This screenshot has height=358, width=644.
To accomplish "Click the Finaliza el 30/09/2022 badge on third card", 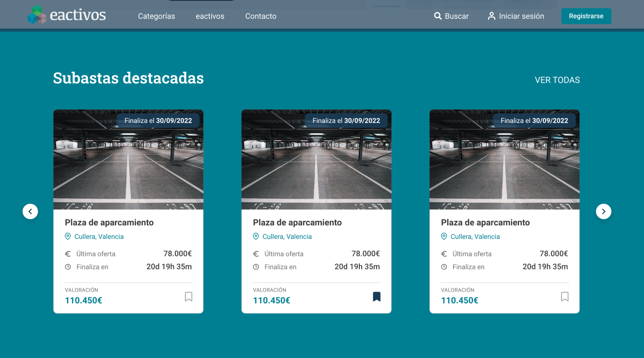I will click(x=534, y=121).
